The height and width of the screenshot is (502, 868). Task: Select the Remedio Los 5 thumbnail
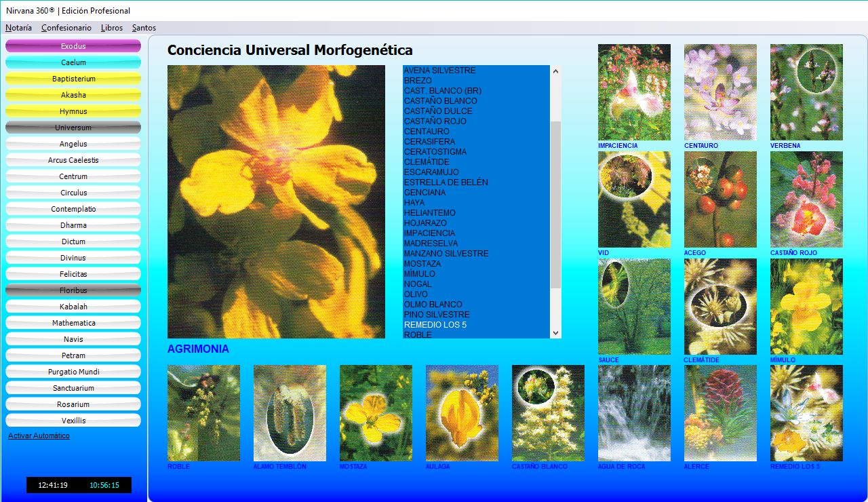pos(806,413)
